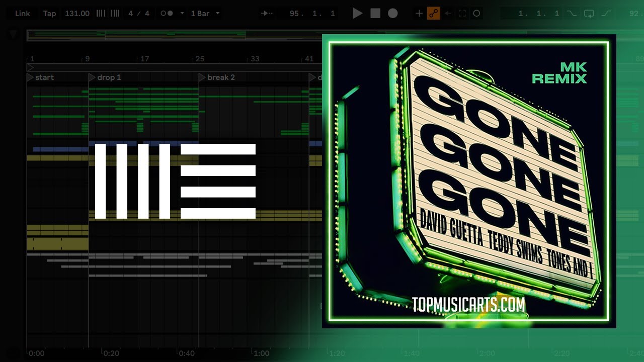
Task: Collapse the arrangement overview triangle
Action: pyautogui.click(x=13, y=35)
